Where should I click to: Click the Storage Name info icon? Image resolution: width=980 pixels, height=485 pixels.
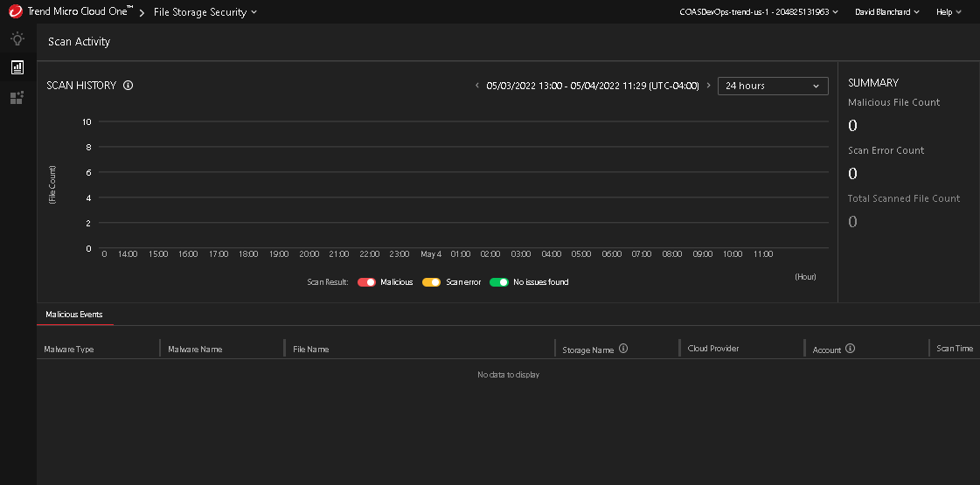(623, 349)
